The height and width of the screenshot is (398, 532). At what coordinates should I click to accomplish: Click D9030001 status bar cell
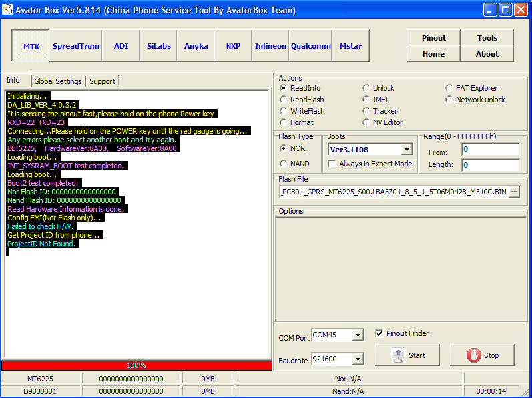coord(40,391)
